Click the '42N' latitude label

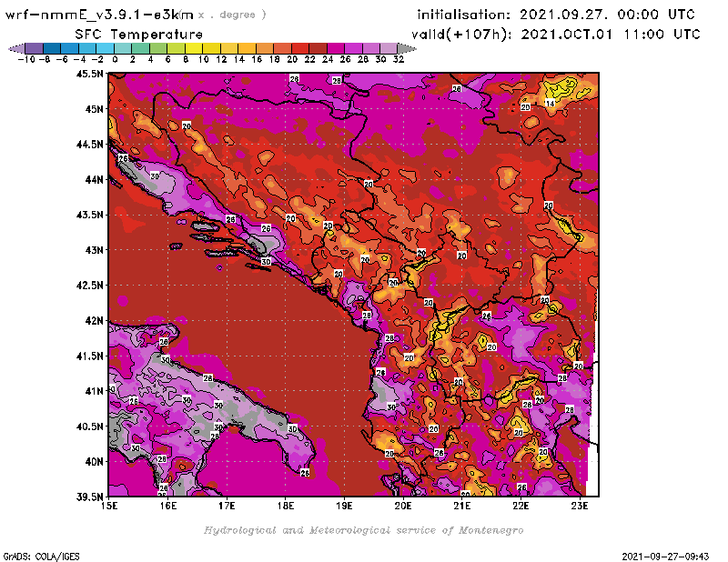point(95,321)
